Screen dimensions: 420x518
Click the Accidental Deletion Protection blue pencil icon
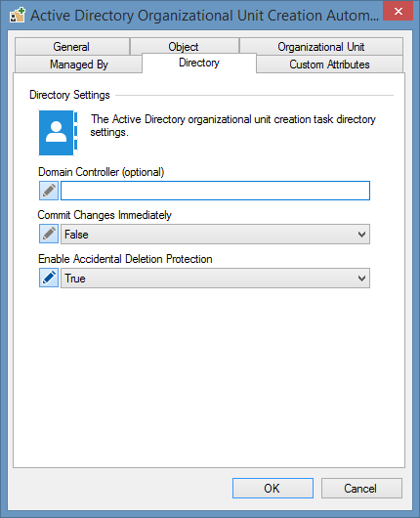[x=49, y=278]
